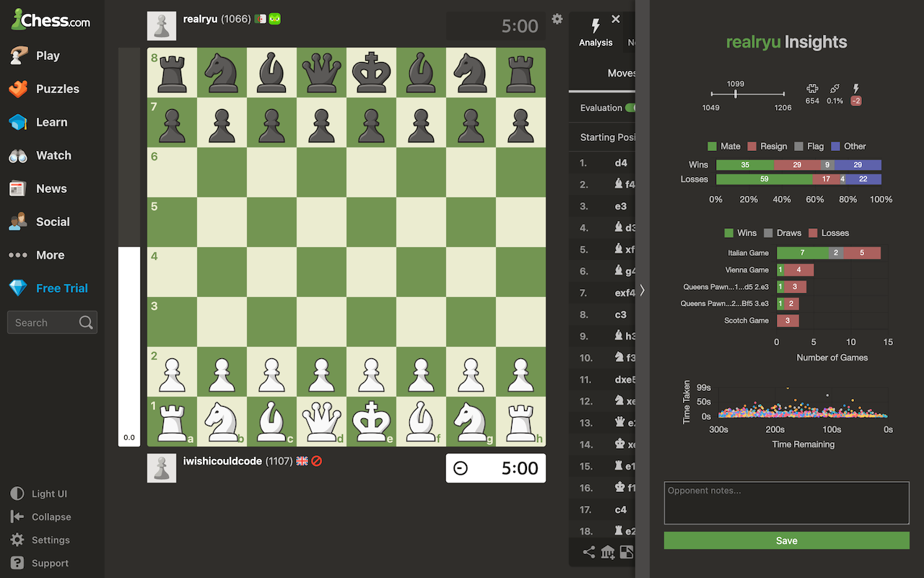
Task: Click the minus icon in the white clock
Action: click(460, 468)
